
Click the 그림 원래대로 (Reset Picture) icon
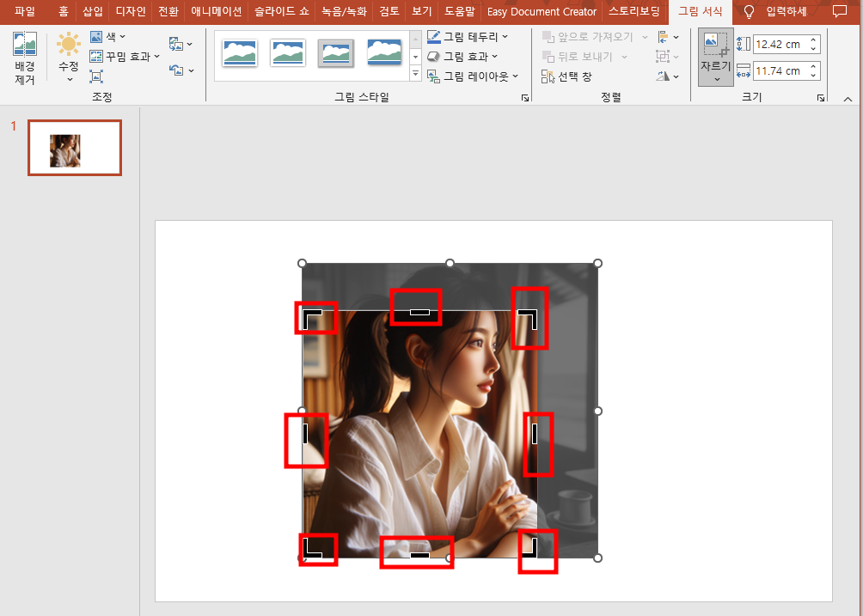tap(175, 70)
